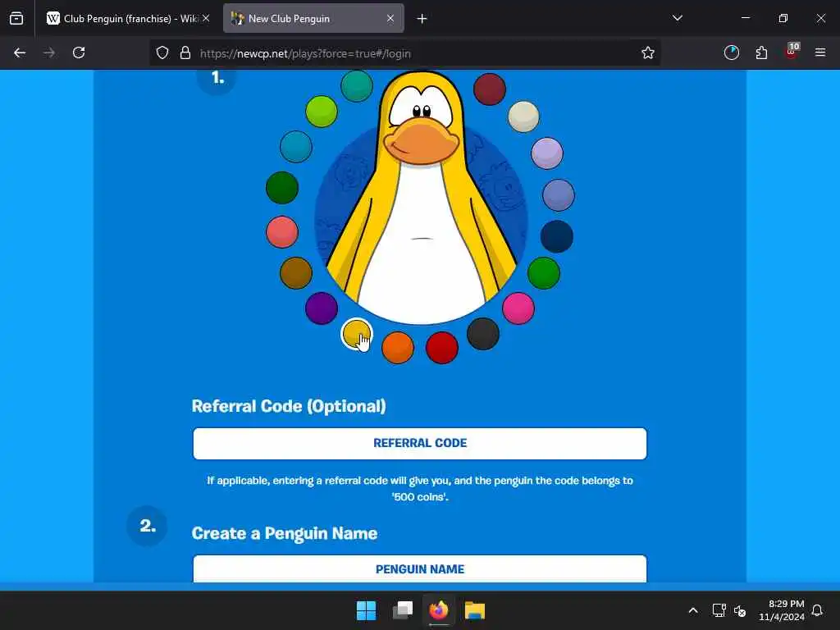The image size is (840, 630).
Task: Open Firefox application hamburger menu
Action: pos(820,52)
